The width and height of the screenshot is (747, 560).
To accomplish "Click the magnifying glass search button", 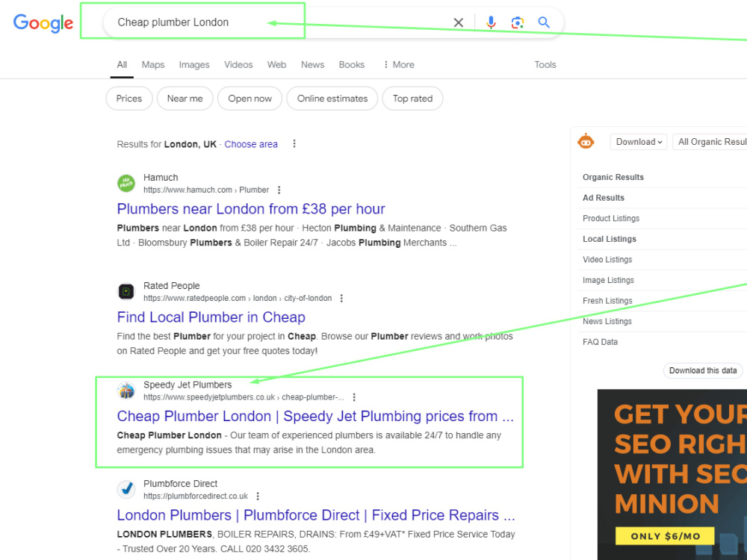I will click(x=544, y=22).
